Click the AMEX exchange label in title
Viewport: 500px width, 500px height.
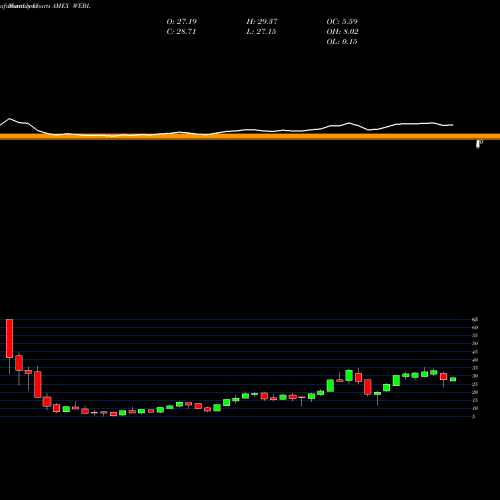tap(60, 6)
